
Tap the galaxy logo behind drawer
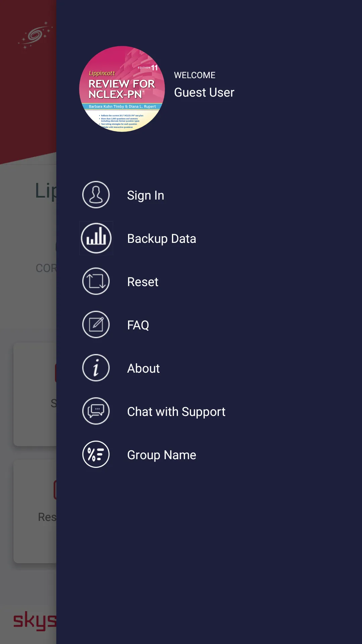[36, 35]
